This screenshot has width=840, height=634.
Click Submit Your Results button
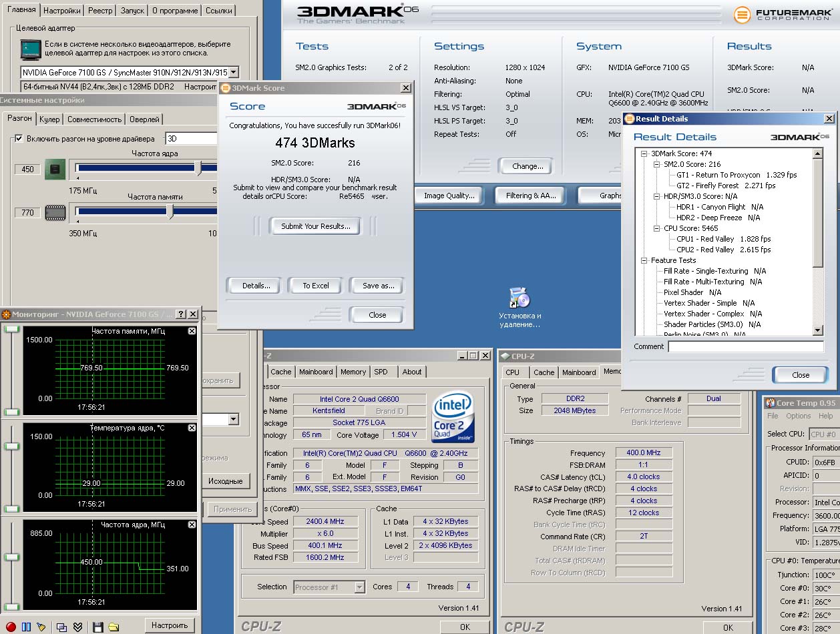[x=315, y=226]
